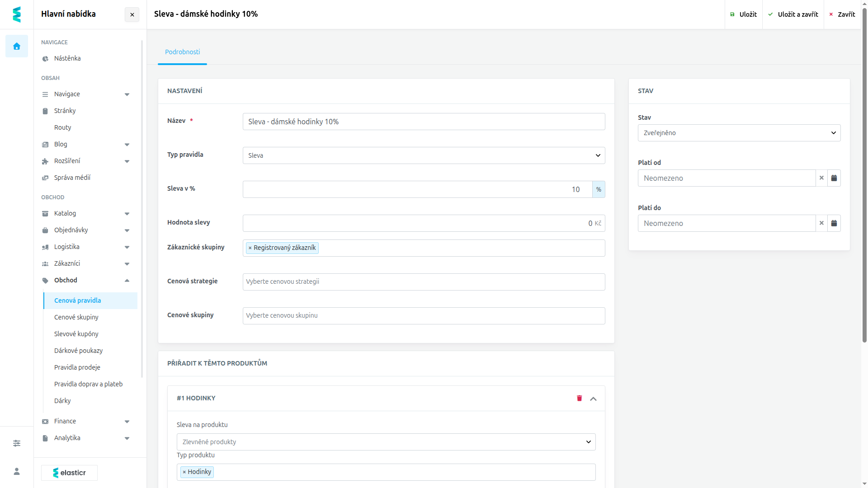Viewport: 868px width, 488px height.
Task: Click the elasticr logo
Action: click(69, 473)
